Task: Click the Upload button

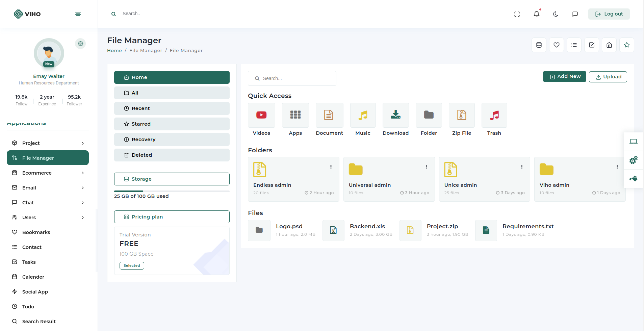Action: coord(608,77)
